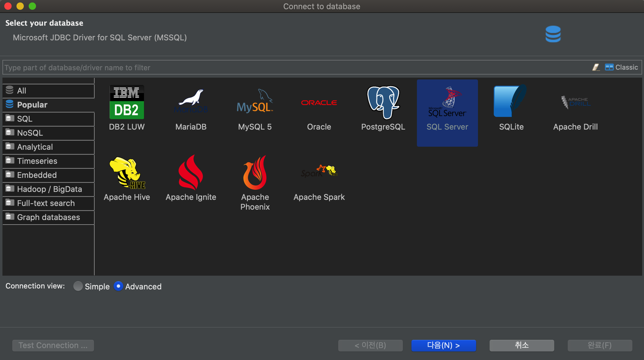Image resolution: width=644 pixels, height=360 pixels.
Task: Select the Oracle database icon
Action: pyautogui.click(x=319, y=103)
